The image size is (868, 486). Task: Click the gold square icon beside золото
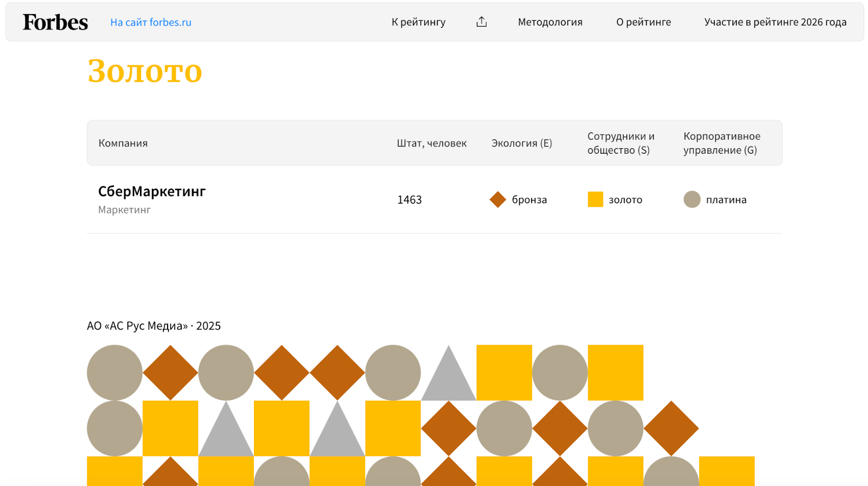[x=595, y=199]
